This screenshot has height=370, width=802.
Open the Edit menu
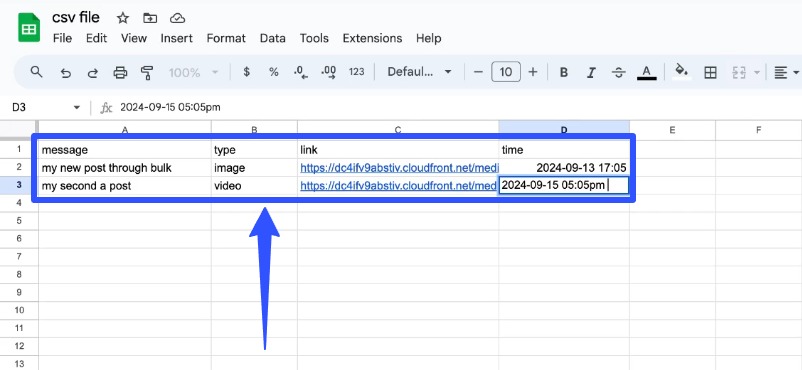coord(96,38)
